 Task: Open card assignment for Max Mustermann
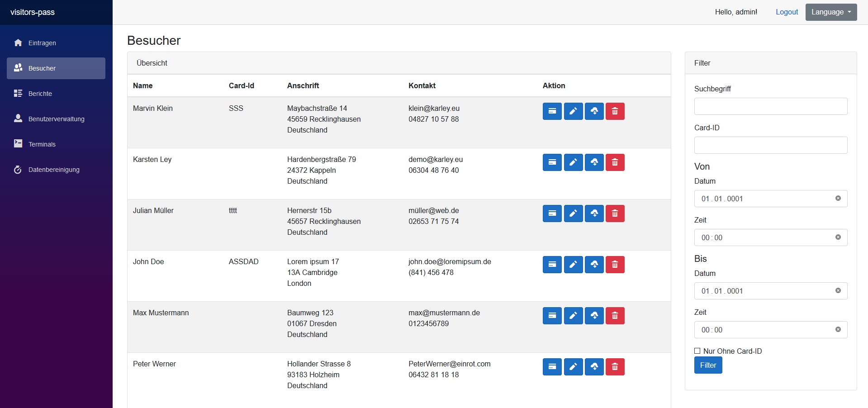552,316
